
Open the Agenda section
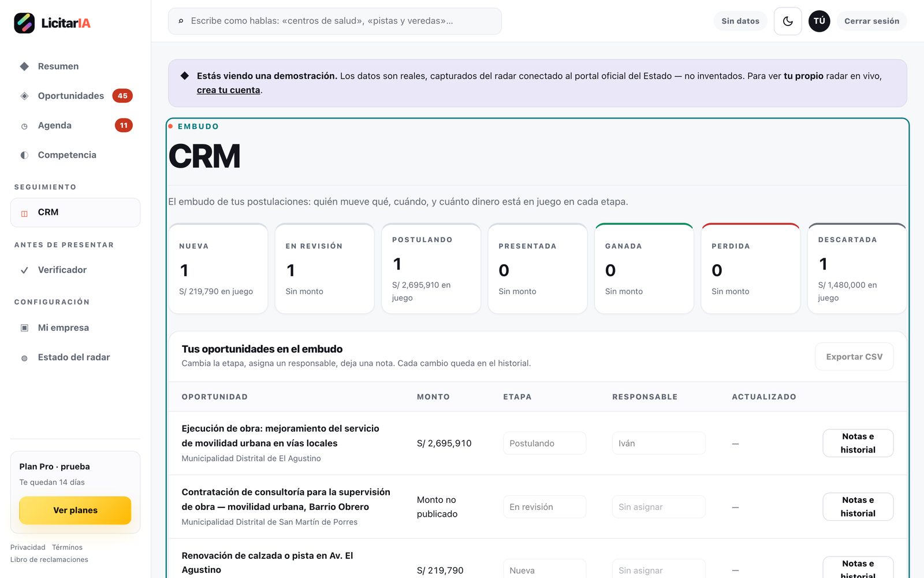point(75,125)
